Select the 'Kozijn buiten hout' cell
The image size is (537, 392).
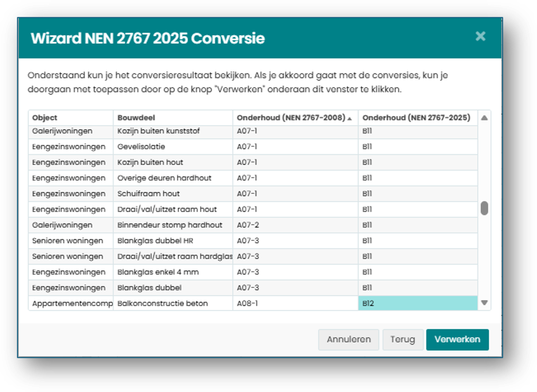(x=173, y=162)
